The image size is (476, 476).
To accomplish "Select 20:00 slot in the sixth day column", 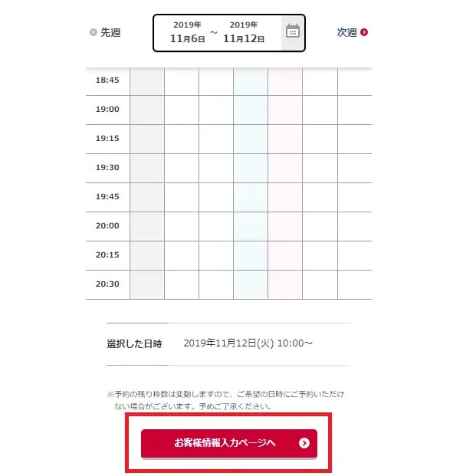I will tap(320, 226).
